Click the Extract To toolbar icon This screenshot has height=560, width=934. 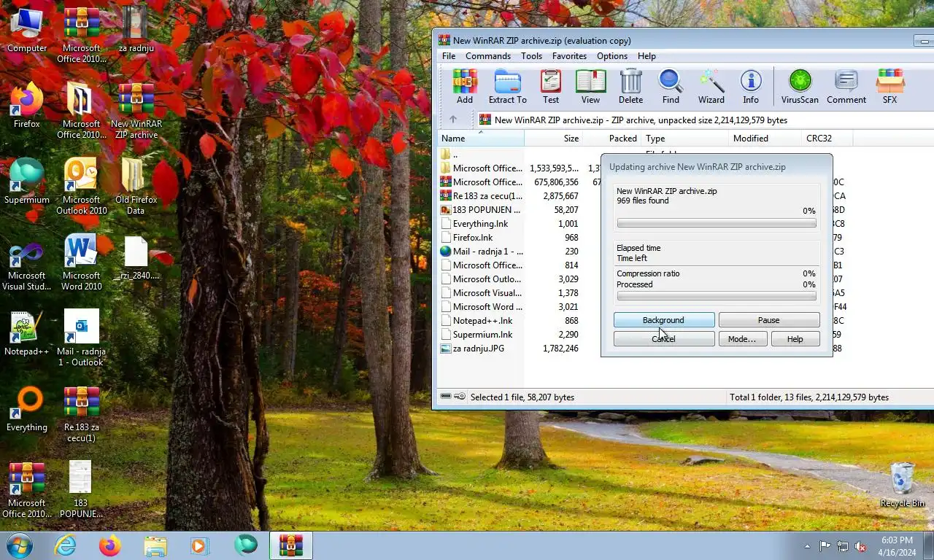(507, 87)
